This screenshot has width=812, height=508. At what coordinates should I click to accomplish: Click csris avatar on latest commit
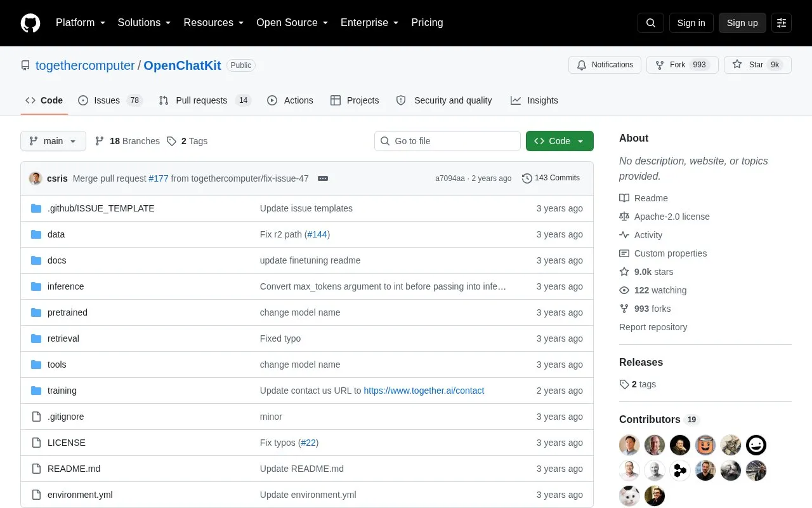tap(36, 178)
